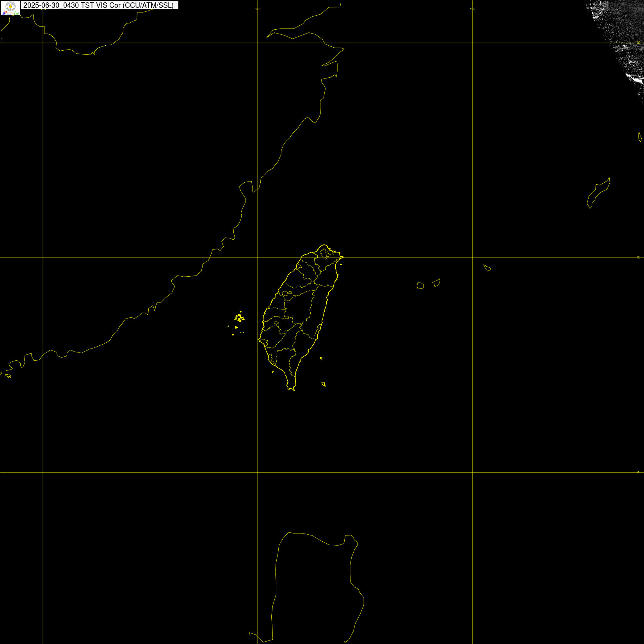Viewport: 644px width, 644px height.
Task: Click the '25' latitude label
Action: [x=639, y=257]
